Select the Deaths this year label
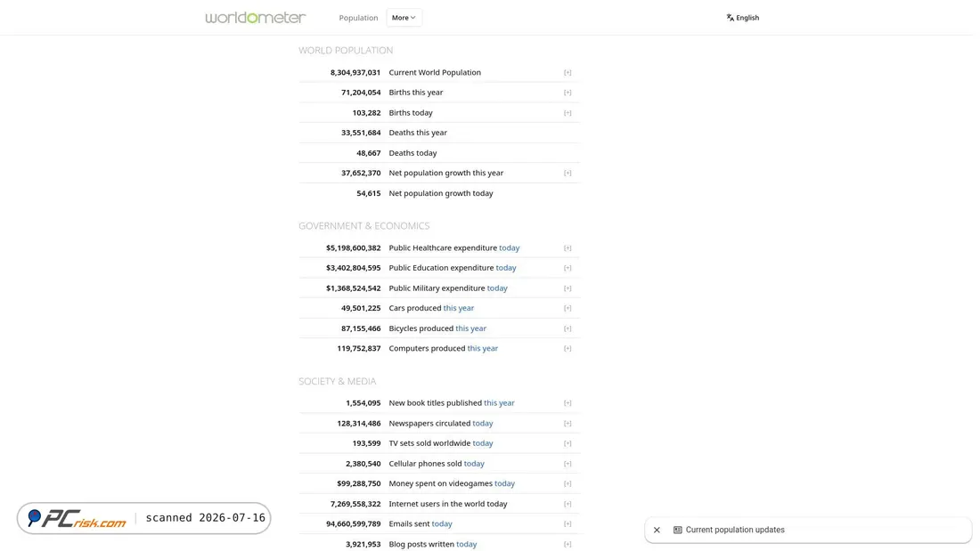Screen dimensions: 980x551 click(418, 133)
